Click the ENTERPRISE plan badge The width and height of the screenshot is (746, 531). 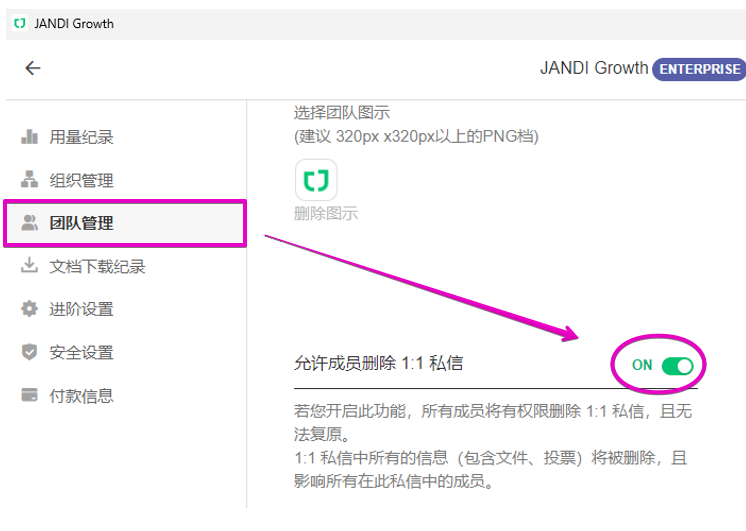(x=699, y=69)
